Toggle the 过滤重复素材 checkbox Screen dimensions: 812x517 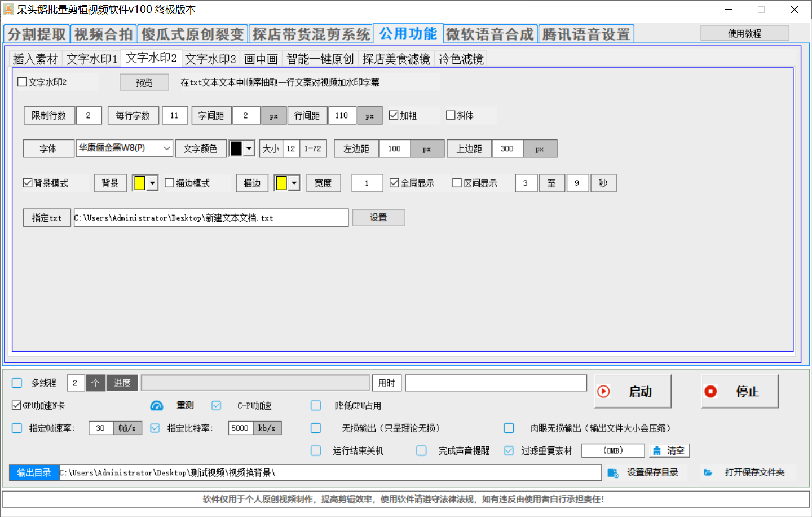click(509, 450)
